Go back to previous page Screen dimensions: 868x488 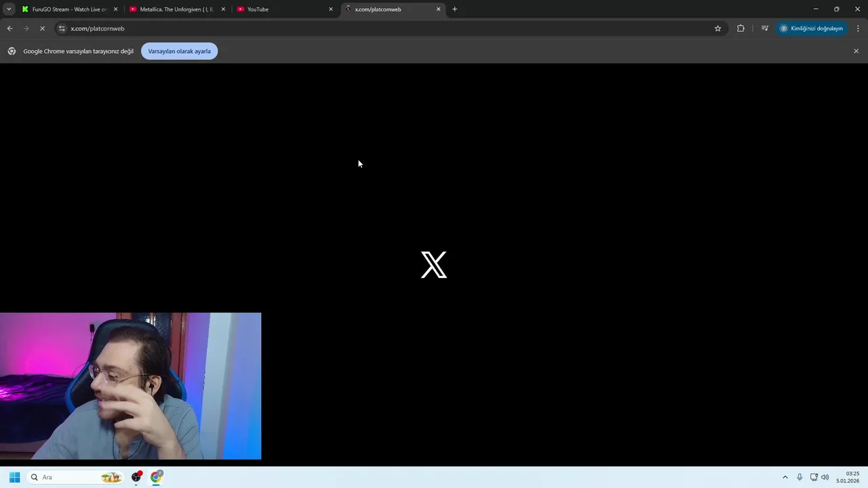click(x=9, y=28)
